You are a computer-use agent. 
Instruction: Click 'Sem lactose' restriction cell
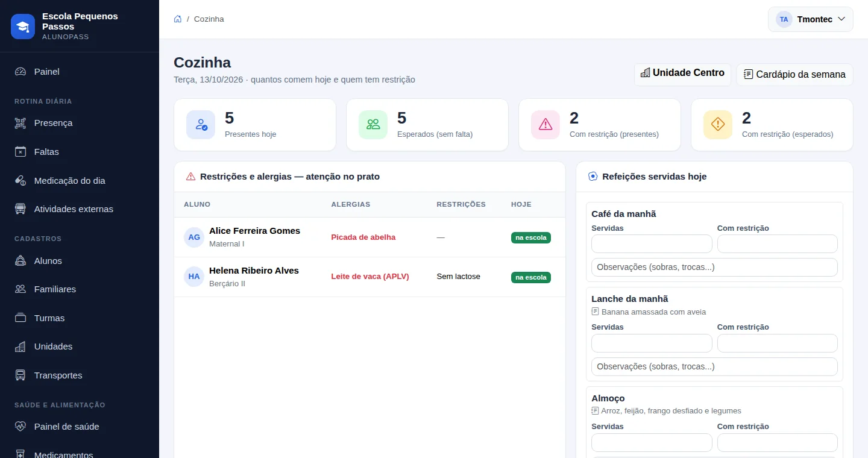pos(459,277)
